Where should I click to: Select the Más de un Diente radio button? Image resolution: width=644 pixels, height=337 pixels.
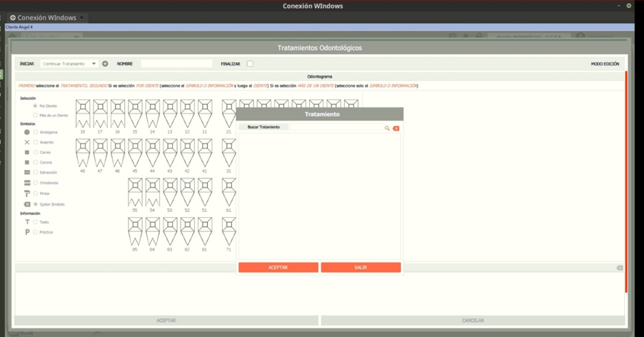tap(35, 116)
